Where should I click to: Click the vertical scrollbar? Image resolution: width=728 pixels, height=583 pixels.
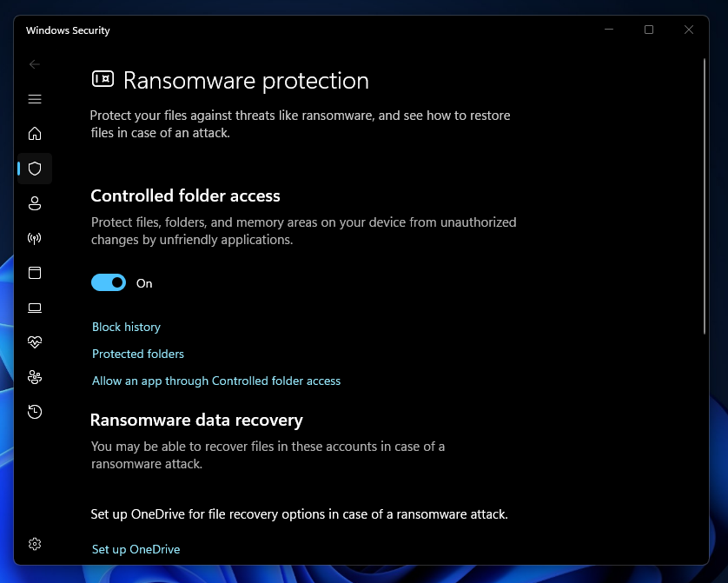705,195
